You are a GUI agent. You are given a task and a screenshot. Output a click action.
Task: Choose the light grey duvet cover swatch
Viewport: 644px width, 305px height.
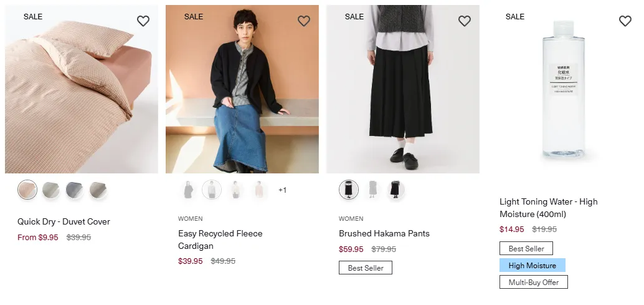tap(51, 190)
